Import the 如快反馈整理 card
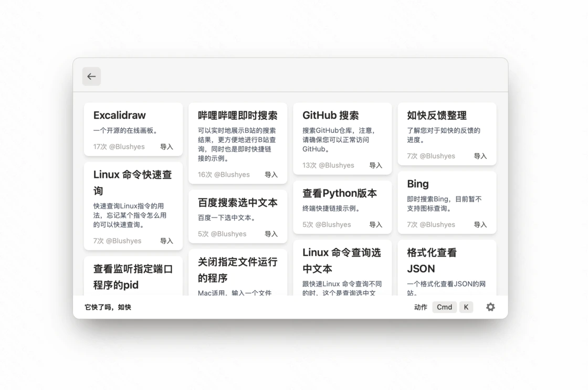588x390 pixels. coord(480,156)
